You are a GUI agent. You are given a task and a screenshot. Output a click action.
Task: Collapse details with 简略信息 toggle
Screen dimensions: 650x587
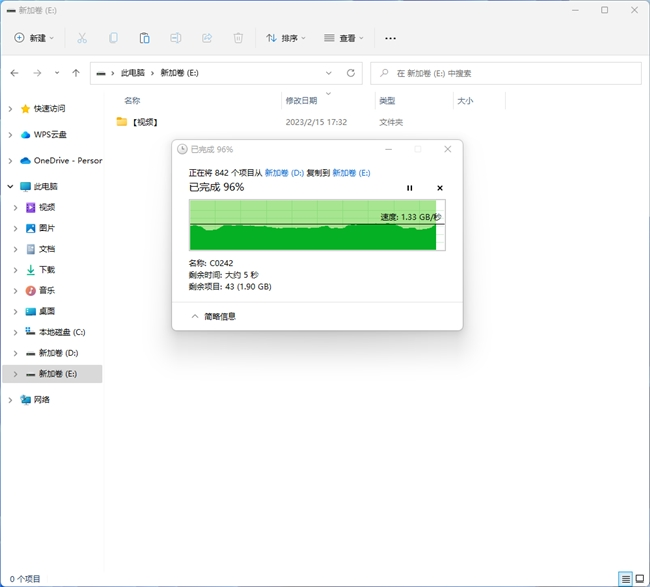pos(213,316)
